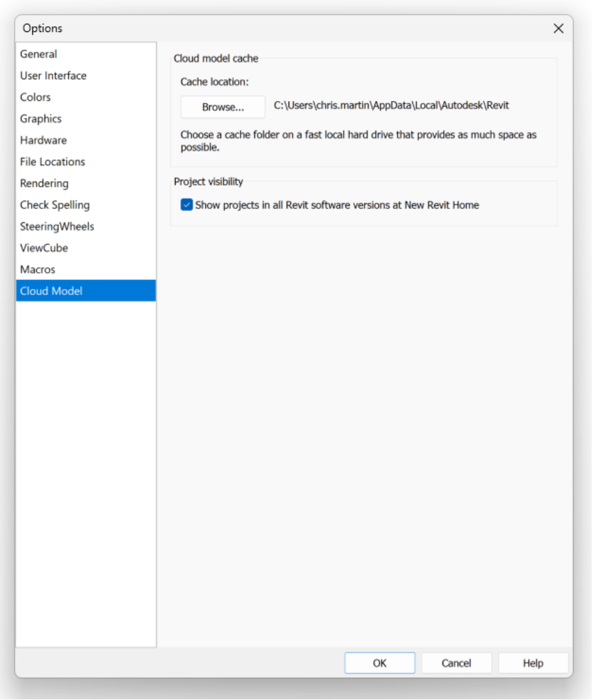The width and height of the screenshot is (592, 700).
Task: Toggle Show projects in all Revit versions checkbox
Action: coord(187,205)
